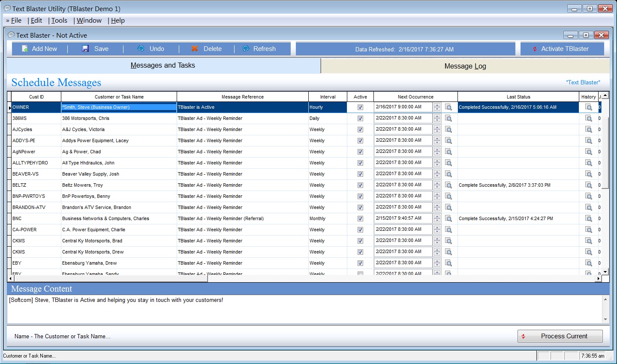Viewport: 617px width, 364px height.
Task: Click the down spinner on 386 Motorsports date
Action: [x=437, y=120]
